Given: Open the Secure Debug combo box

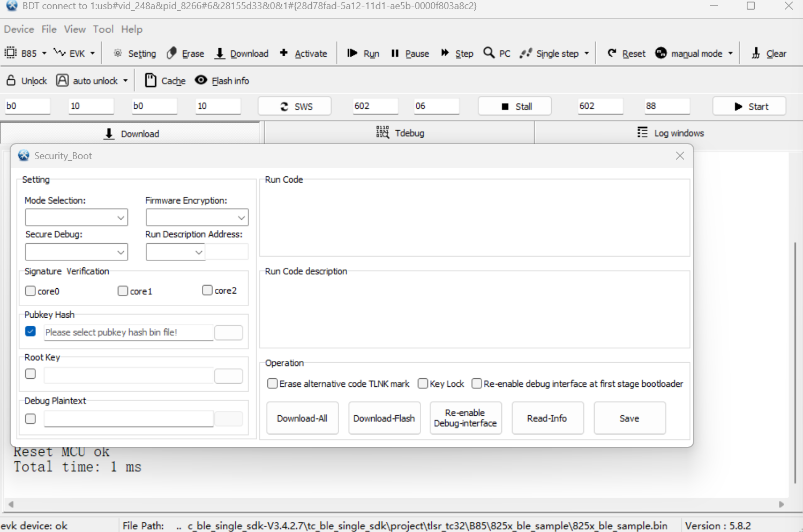Looking at the screenshot, I should (77, 252).
